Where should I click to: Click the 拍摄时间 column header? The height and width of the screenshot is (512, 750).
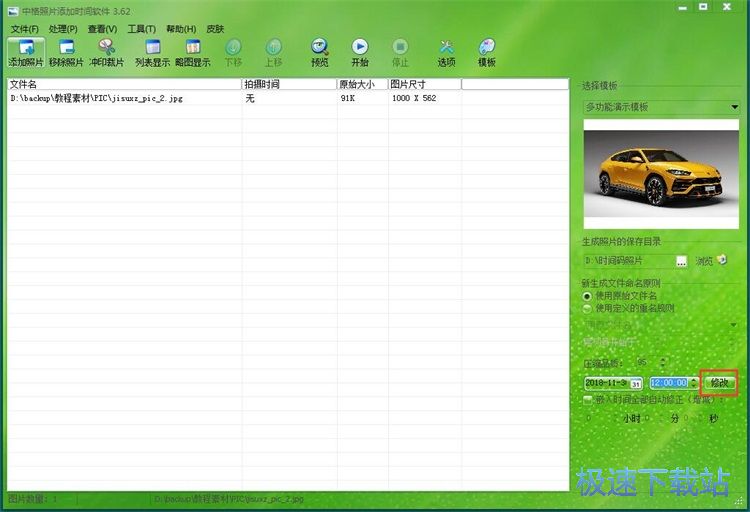pyautogui.click(x=289, y=84)
